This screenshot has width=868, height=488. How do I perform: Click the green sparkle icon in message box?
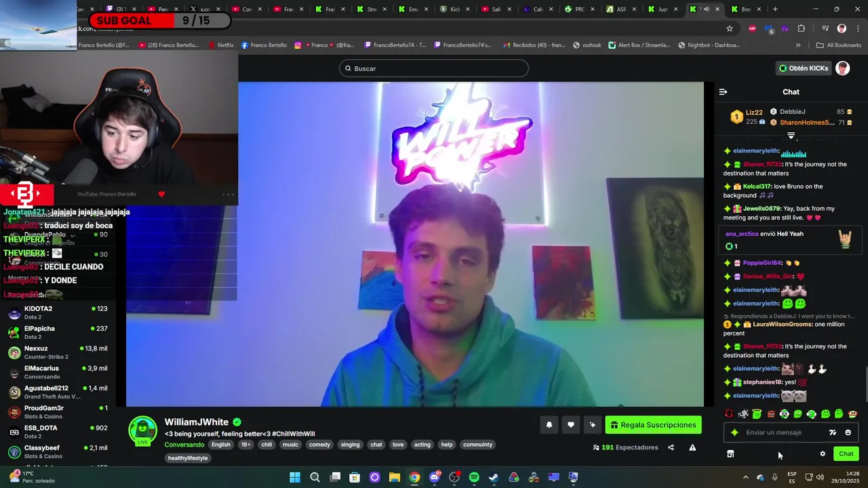(x=734, y=432)
